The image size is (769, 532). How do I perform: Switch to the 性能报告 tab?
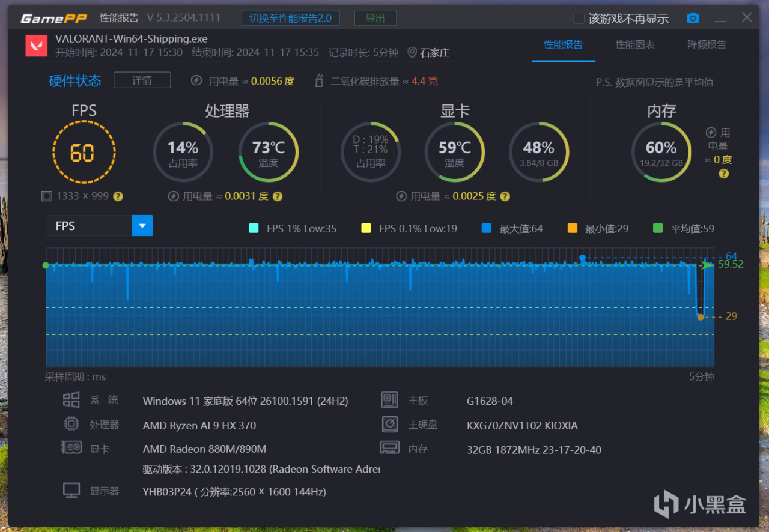tap(563, 44)
